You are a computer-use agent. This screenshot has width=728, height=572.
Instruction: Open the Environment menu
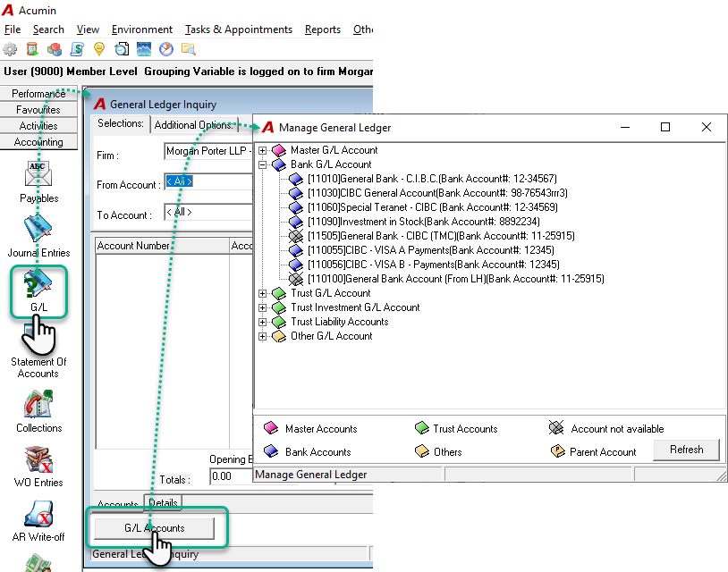(142, 29)
